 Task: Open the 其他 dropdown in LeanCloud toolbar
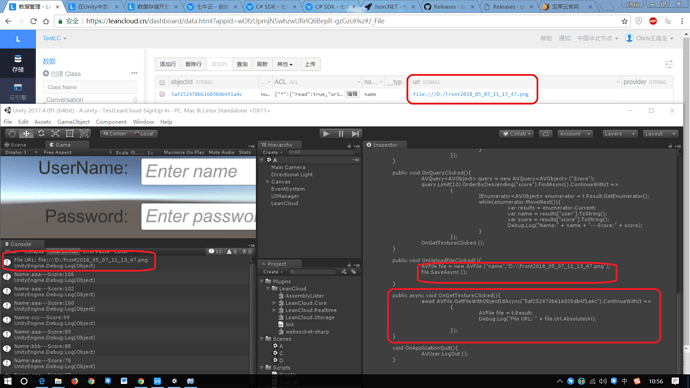[x=285, y=64]
